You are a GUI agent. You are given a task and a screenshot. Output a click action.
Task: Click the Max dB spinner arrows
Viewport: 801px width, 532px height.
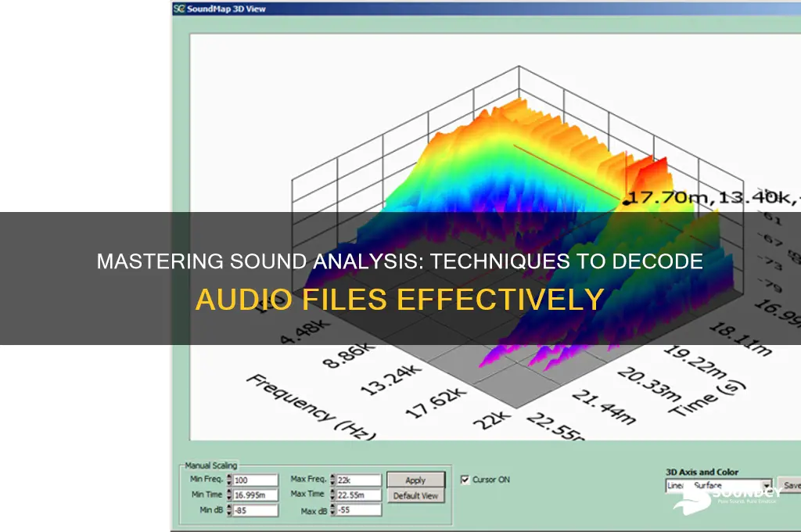click(332, 510)
